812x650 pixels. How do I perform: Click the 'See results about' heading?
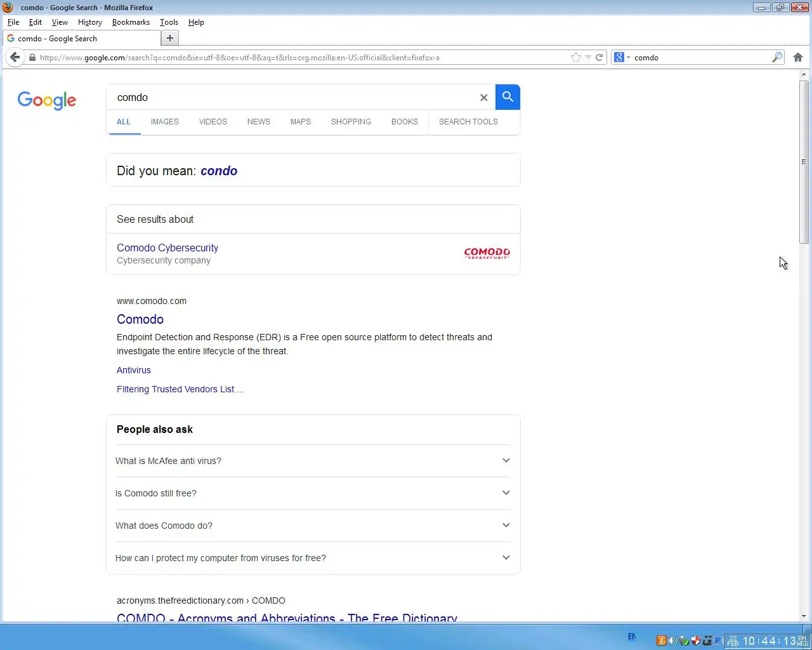[155, 219]
